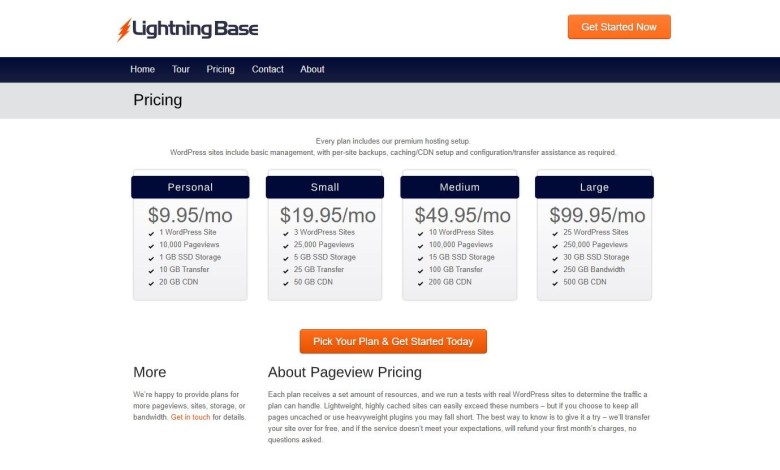Open the Contact page link

pyautogui.click(x=268, y=70)
